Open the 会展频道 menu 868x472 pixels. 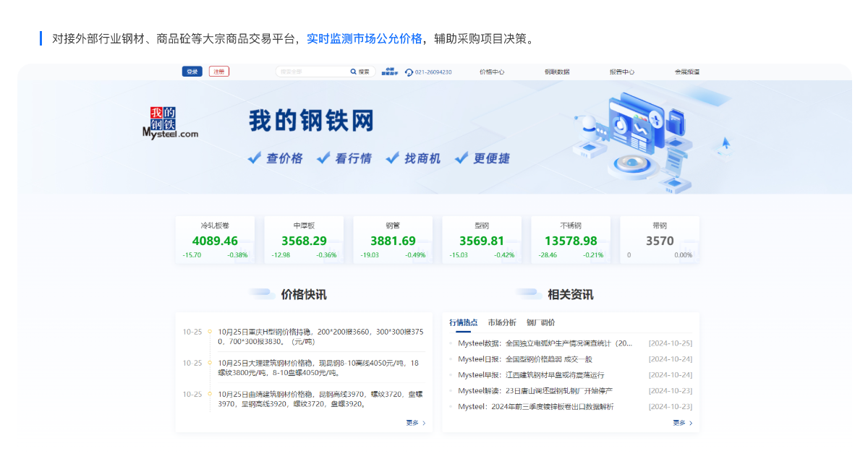(687, 72)
